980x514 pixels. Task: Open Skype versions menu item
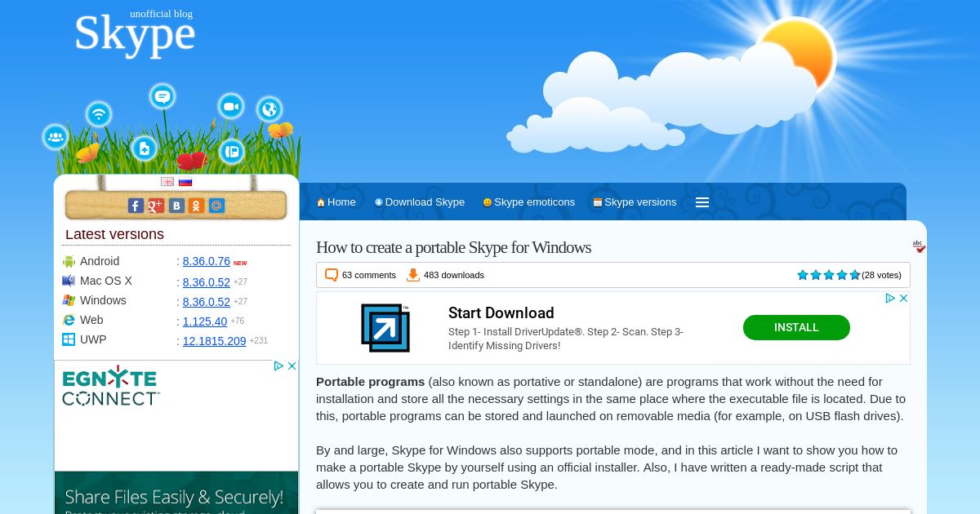(x=635, y=202)
